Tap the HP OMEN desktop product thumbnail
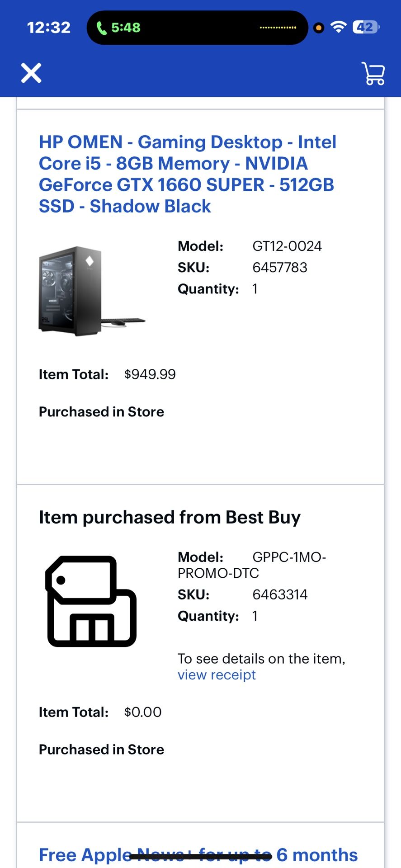The image size is (401, 868). [x=92, y=291]
